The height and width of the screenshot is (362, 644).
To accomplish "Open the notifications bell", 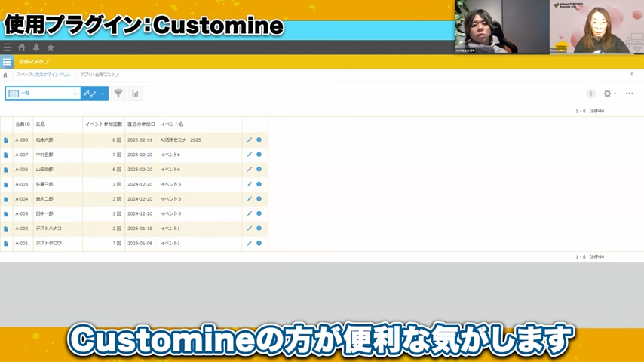I will [36, 48].
